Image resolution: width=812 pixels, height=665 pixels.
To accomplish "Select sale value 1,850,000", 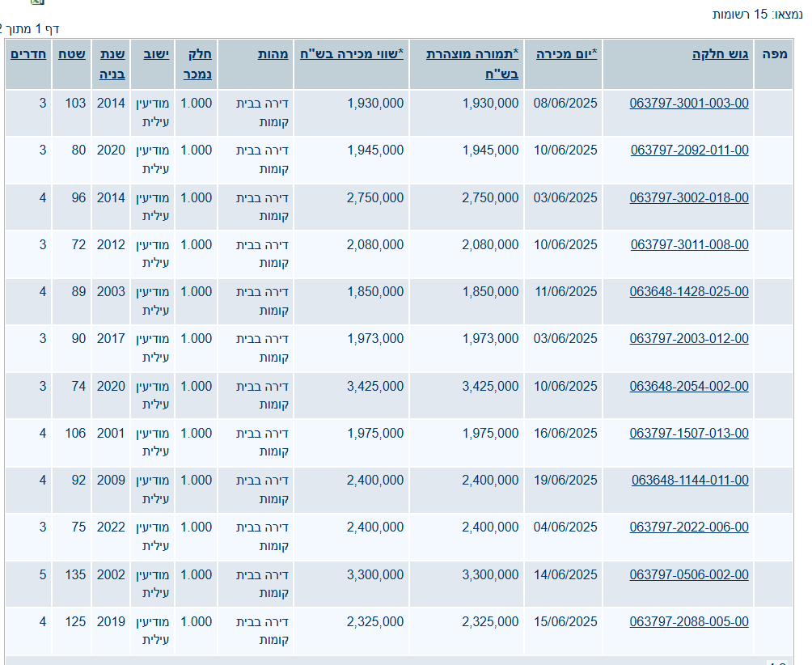I will click(375, 291).
